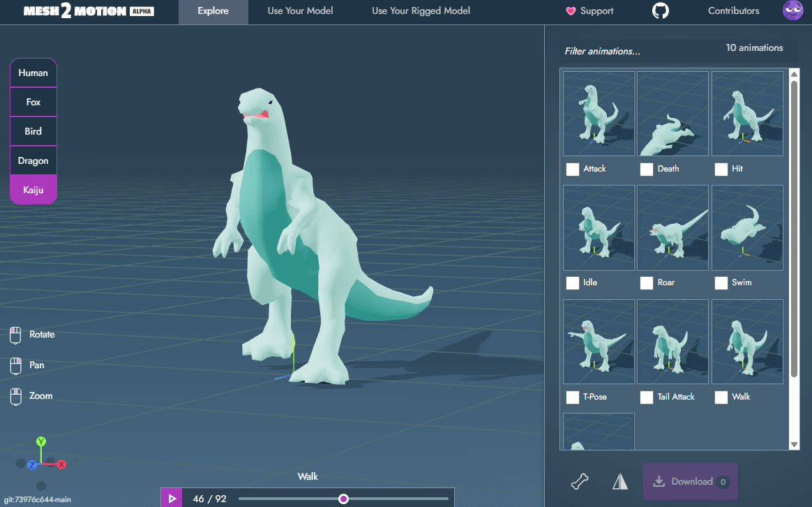Click the '46 / 92' frame counter
Image resolution: width=812 pixels, height=507 pixels.
(x=209, y=499)
